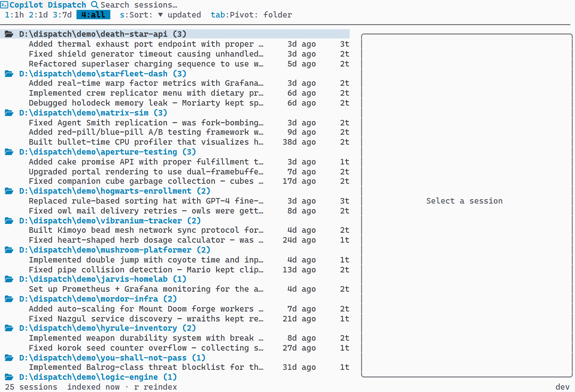Change pivot from folder mode

251,15
